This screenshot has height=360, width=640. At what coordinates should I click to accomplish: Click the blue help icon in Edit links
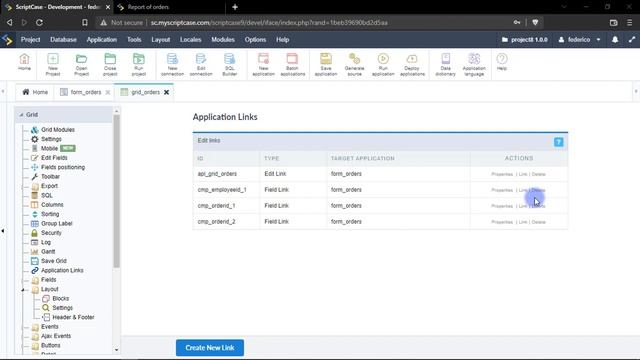[x=558, y=142]
